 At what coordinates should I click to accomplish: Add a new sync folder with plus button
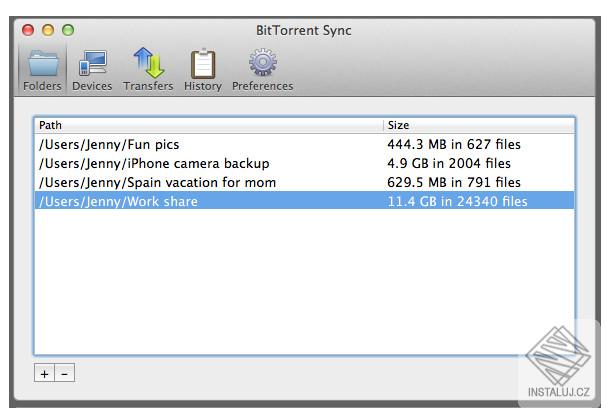pyautogui.click(x=44, y=373)
